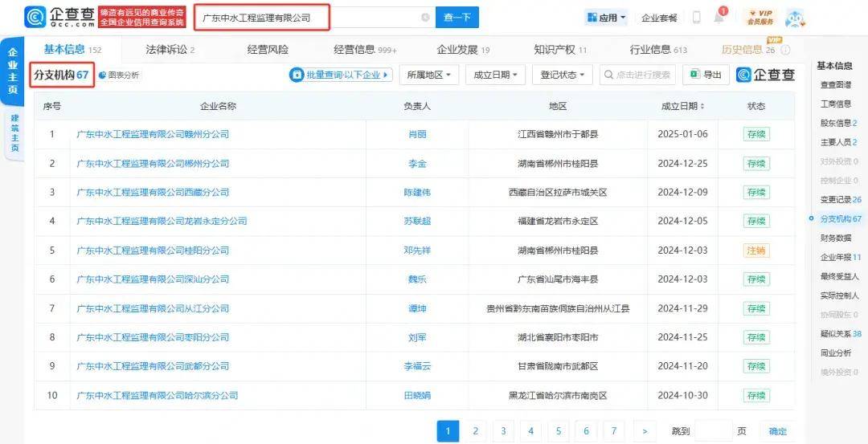Open 郴州分公司 company link
868x444 pixels.
click(x=153, y=164)
